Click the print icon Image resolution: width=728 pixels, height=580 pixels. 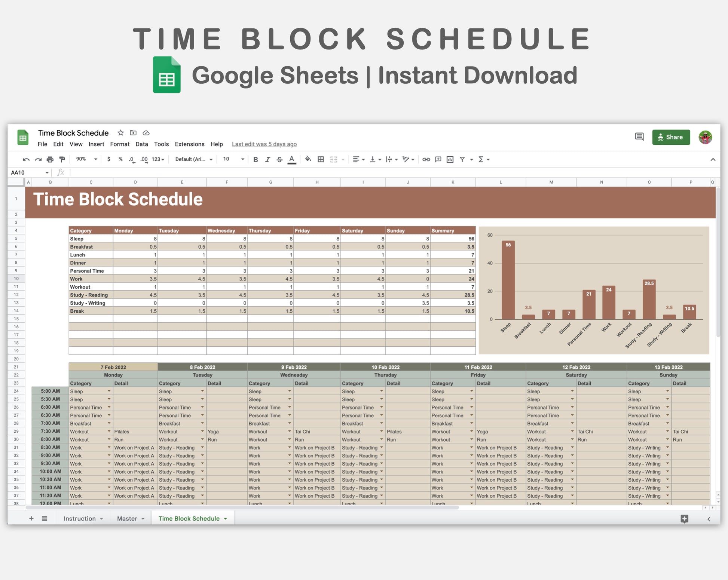pos(50,159)
